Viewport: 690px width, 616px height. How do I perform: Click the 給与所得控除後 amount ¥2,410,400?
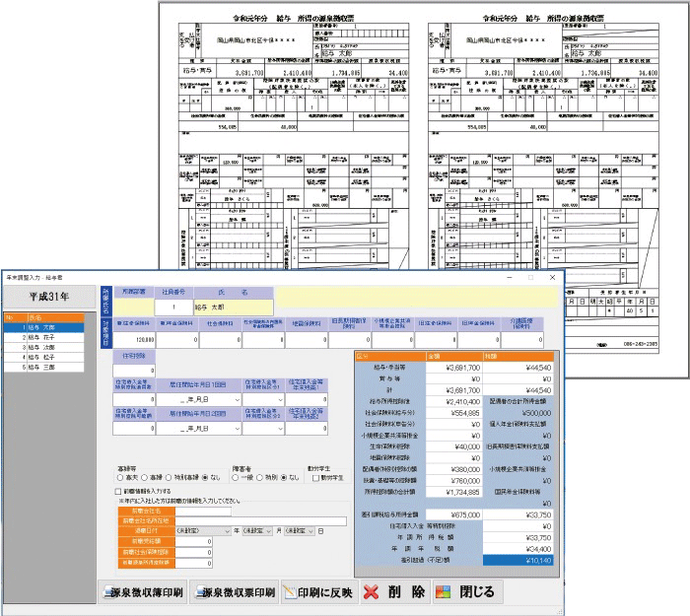pos(453,402)
